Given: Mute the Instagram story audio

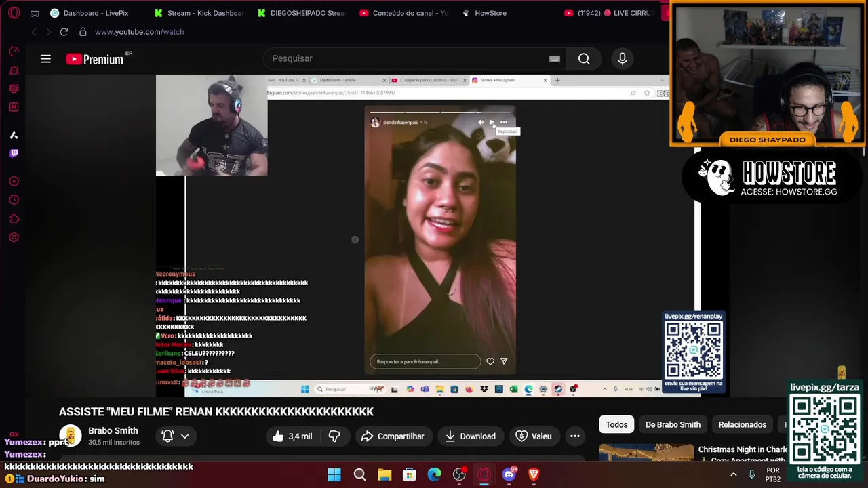Looking at the screenshot, I should click(481, 123).
